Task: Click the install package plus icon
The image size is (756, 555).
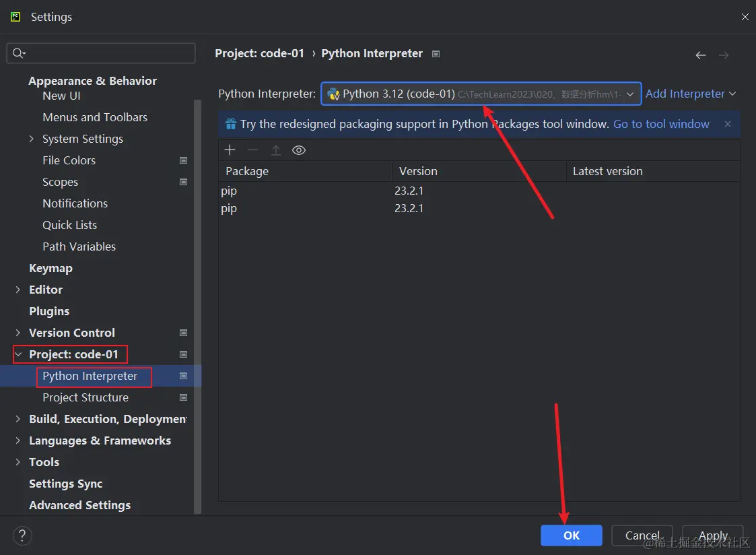Action: pos(230,150)
